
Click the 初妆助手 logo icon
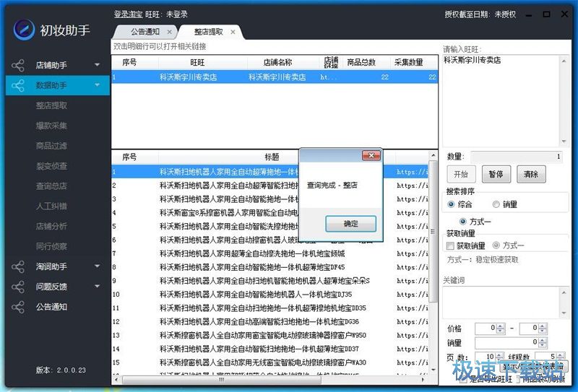[x=24, y=29]
